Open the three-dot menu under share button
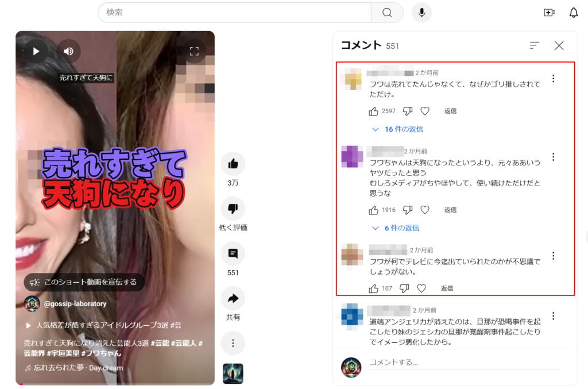The image size is (588, 389). 233,344
